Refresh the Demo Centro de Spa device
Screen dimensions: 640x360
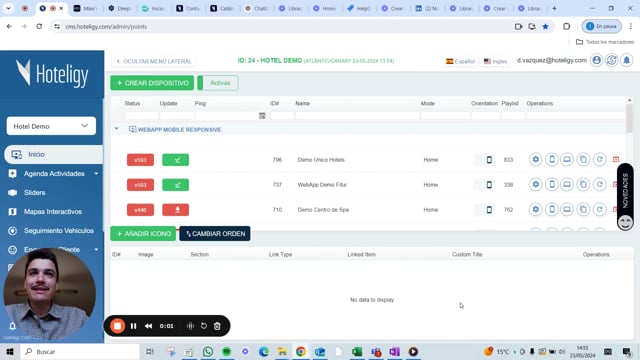[599, 209]
